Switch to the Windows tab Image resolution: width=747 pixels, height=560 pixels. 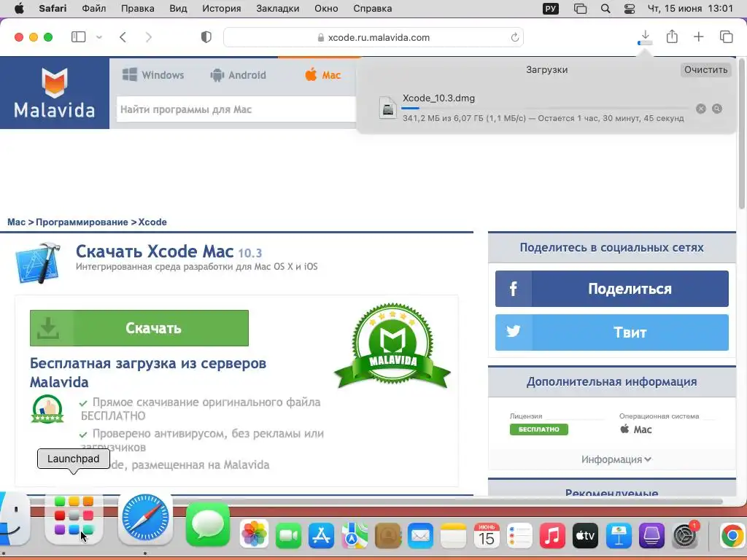click(153, 75)
